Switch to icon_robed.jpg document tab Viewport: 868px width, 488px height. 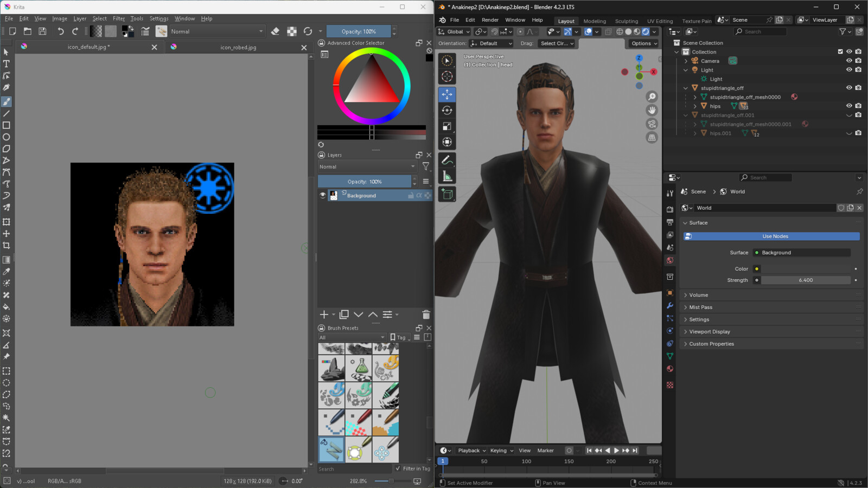pyautogui.click(x=238, y=47)
